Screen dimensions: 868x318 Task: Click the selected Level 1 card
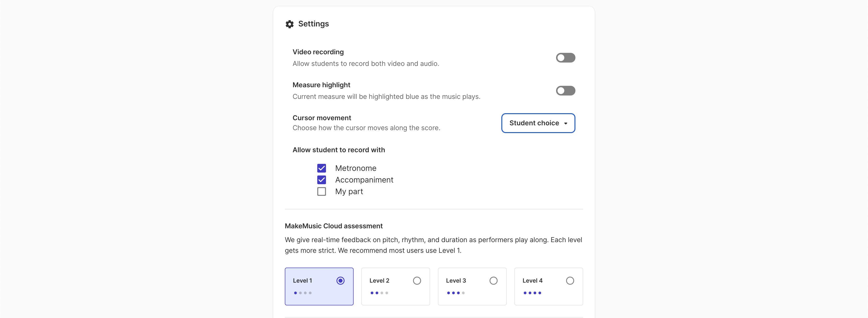click(x=319, y=286)
